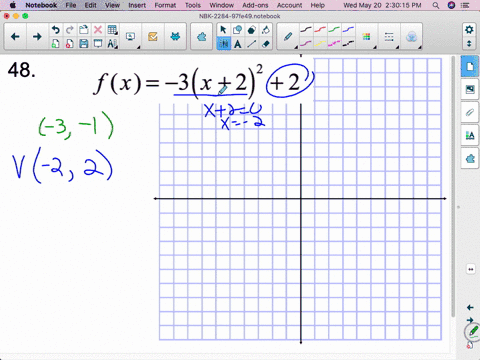Insert a table from the toolbar

click(x=112, y=30)
